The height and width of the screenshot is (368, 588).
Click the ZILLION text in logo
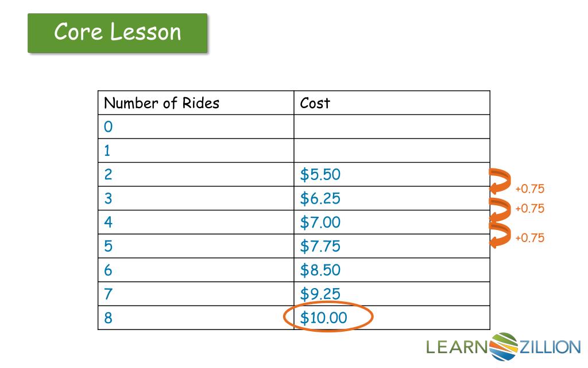(550, 347)
